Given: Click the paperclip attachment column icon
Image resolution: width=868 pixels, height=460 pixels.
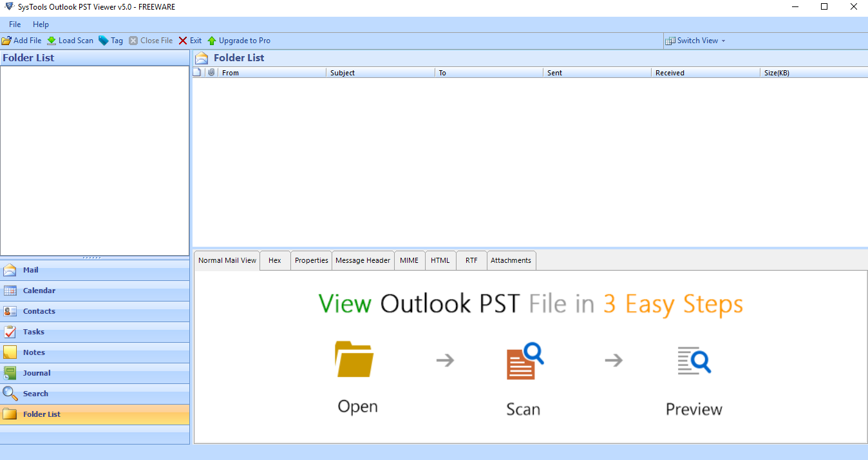Looking at the screenshot, I should (x=211, y=73).
